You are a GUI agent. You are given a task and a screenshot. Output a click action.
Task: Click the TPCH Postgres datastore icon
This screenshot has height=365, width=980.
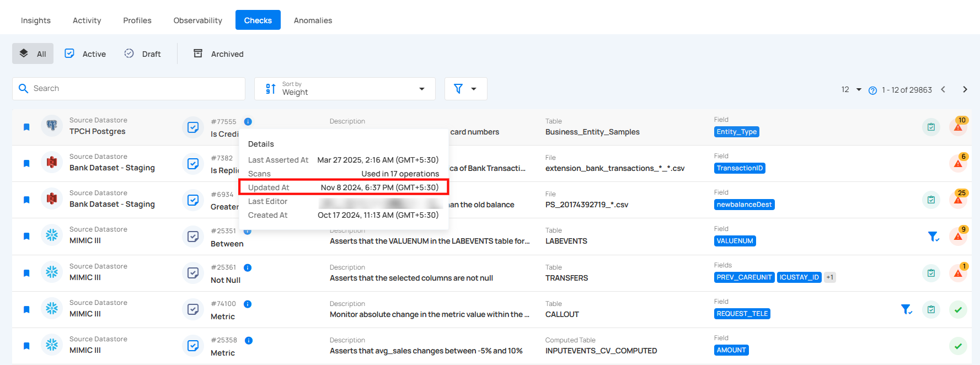(x=52, y=126)
